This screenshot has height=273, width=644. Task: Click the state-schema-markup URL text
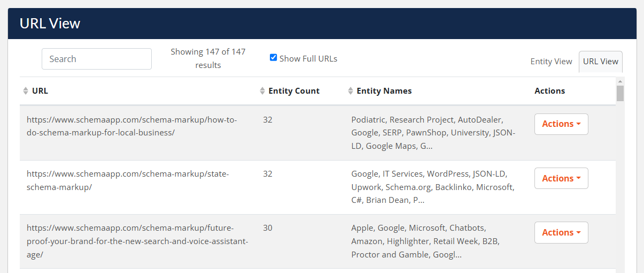click(128, 180)
